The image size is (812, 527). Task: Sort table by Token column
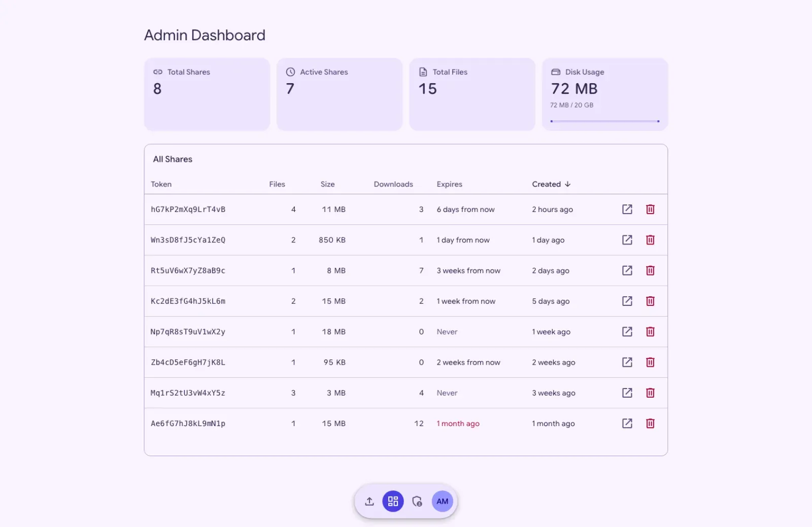(161, 184)
